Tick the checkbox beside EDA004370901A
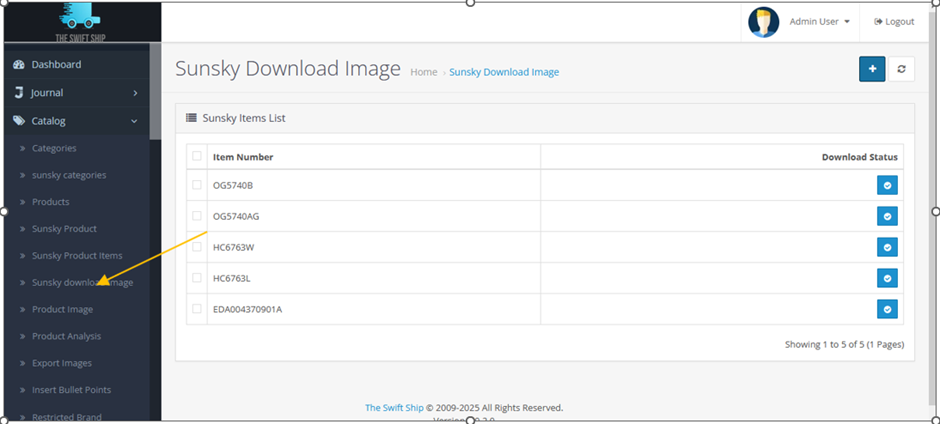The image size is (940, 424). (x=197, y=309)
